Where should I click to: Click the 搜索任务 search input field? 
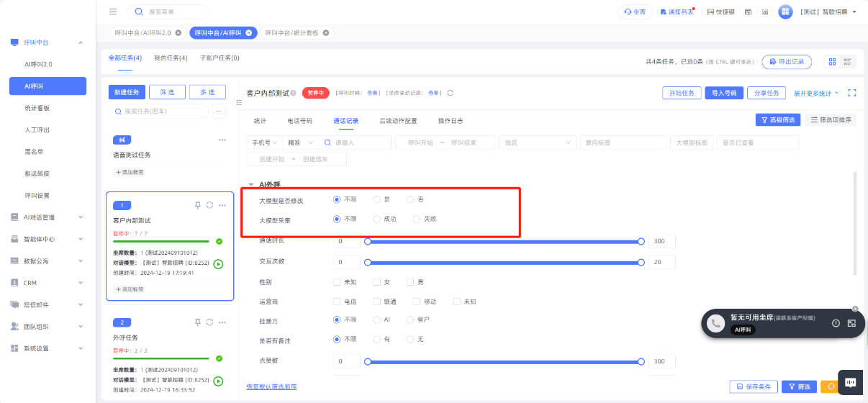(x=158, y=111)
